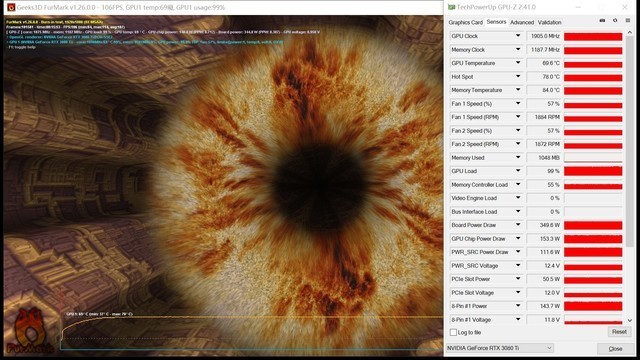
Task: Click the F1 toggle help text in FurMark
Action: pyautogui.click(x=22, y=47)
